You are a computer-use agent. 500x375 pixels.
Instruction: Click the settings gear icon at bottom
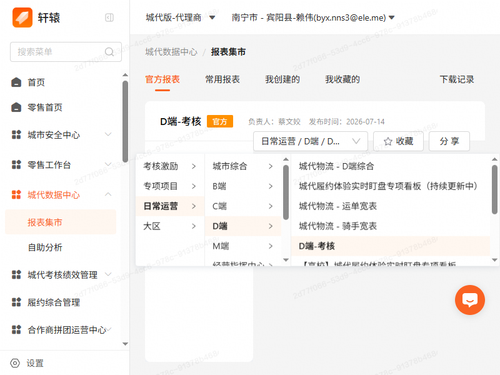point(15,363)
